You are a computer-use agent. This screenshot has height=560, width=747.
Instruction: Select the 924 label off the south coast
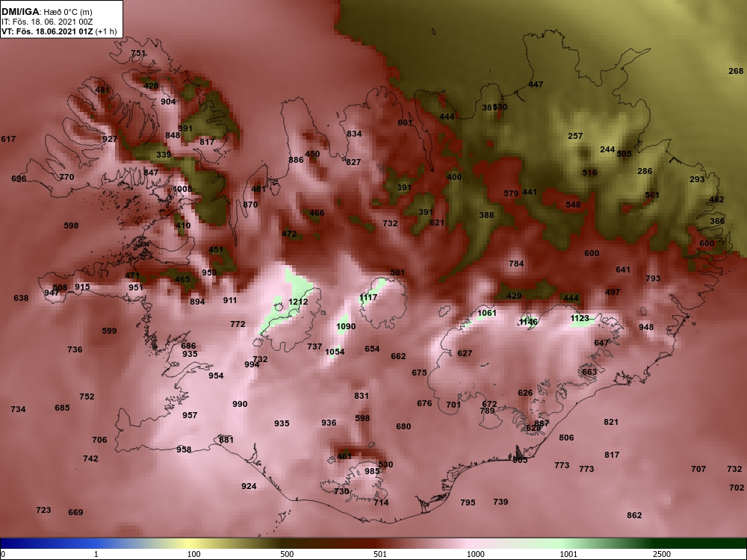(x=249, y=486)
